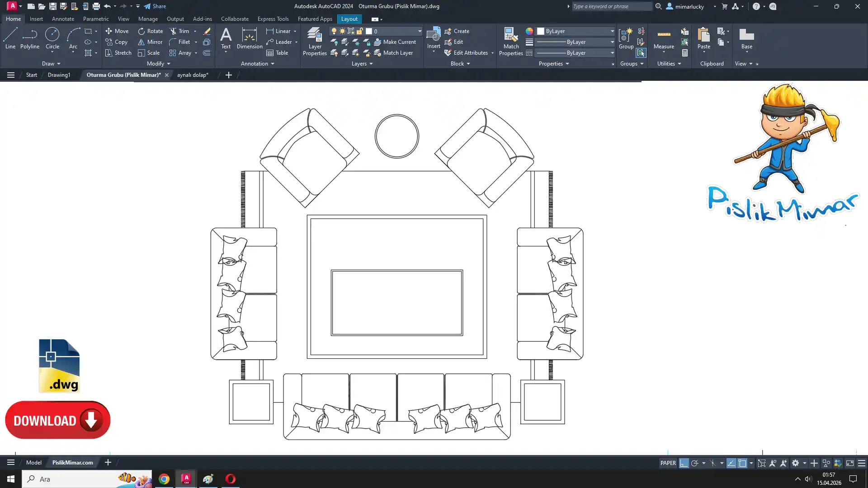868x488 pixels.
Task: Toggle polar tracking in status bar
Action: click(x=695, y=463)
